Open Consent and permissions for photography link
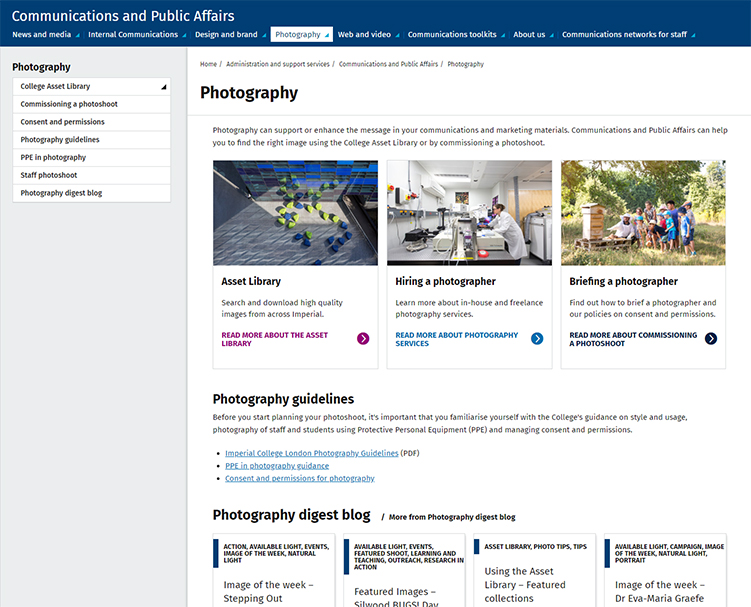The height and width of the screenshot is (607, 751). pyautogui.click(x=299, y=478)
